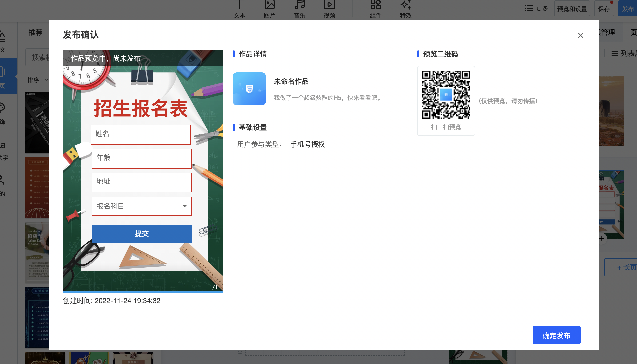Viewport: 637px width, 364px height.
Task: Close the 发布确认 dialog
Action: (x=580, y=35)
